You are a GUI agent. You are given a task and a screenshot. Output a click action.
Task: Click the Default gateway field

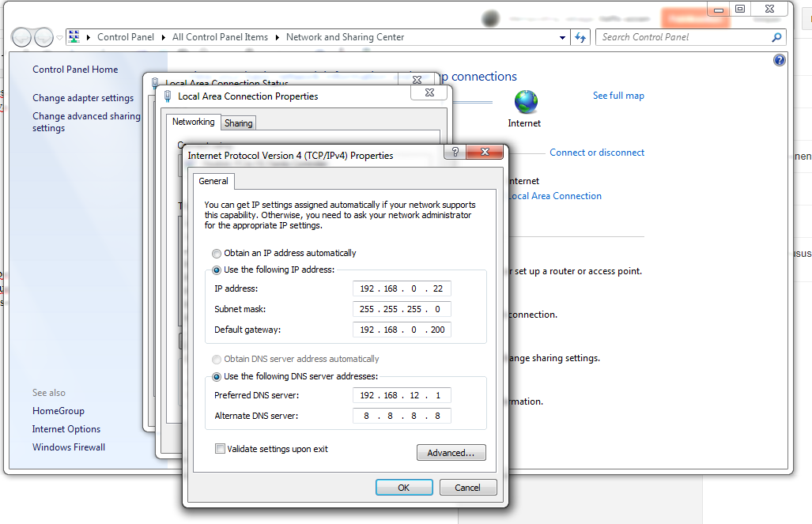(x=402, y=330)
